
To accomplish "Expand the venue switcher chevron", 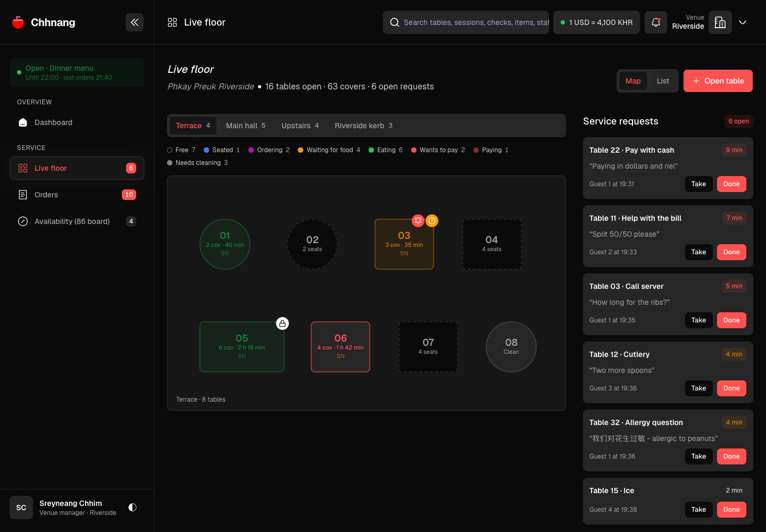I will point(743,22).
